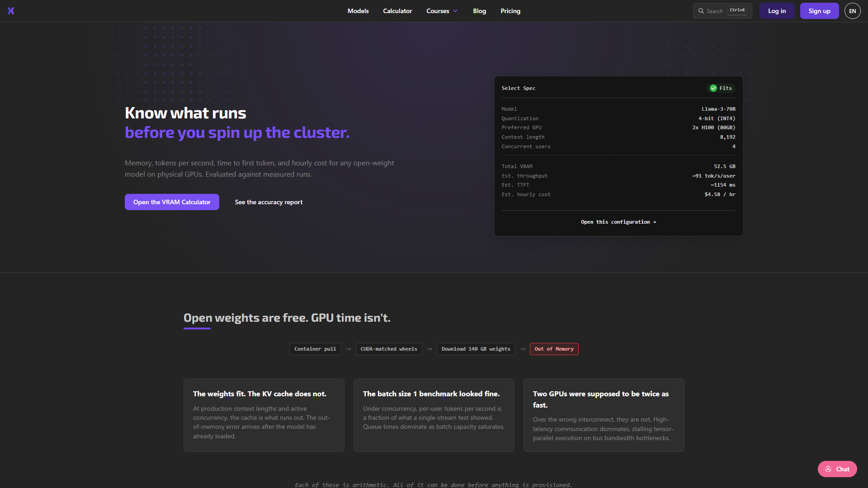Open the VRAM Calculator button
The width and height of the screenshot is (868, 488).
tap(172, 202)
